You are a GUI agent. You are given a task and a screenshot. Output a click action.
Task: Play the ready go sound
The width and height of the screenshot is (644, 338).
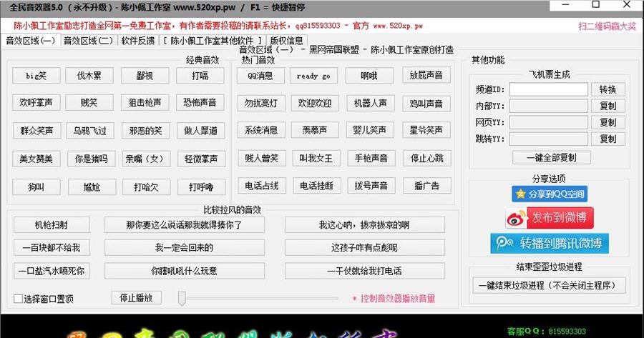coord(314,76)
